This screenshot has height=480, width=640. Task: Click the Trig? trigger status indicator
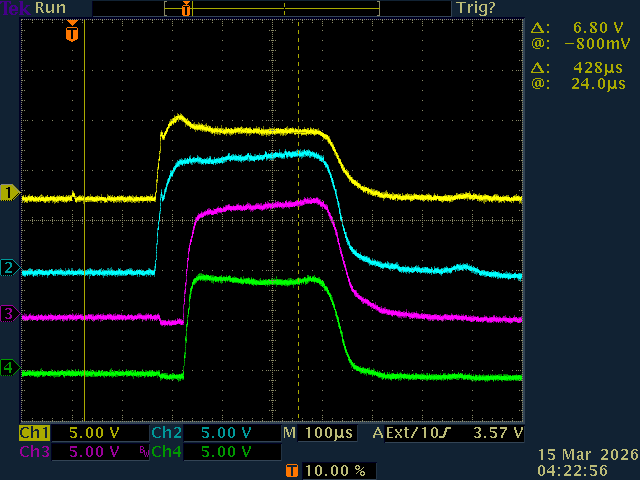[x=475, y=8]
